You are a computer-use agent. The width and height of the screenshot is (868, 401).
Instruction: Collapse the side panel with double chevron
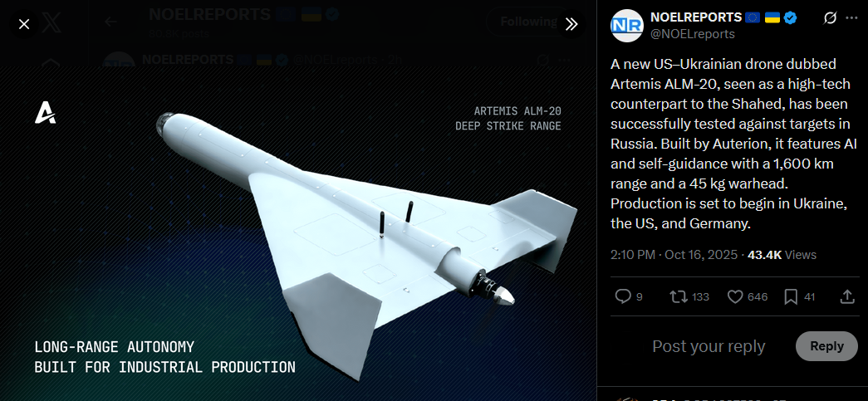click(571, 24)
